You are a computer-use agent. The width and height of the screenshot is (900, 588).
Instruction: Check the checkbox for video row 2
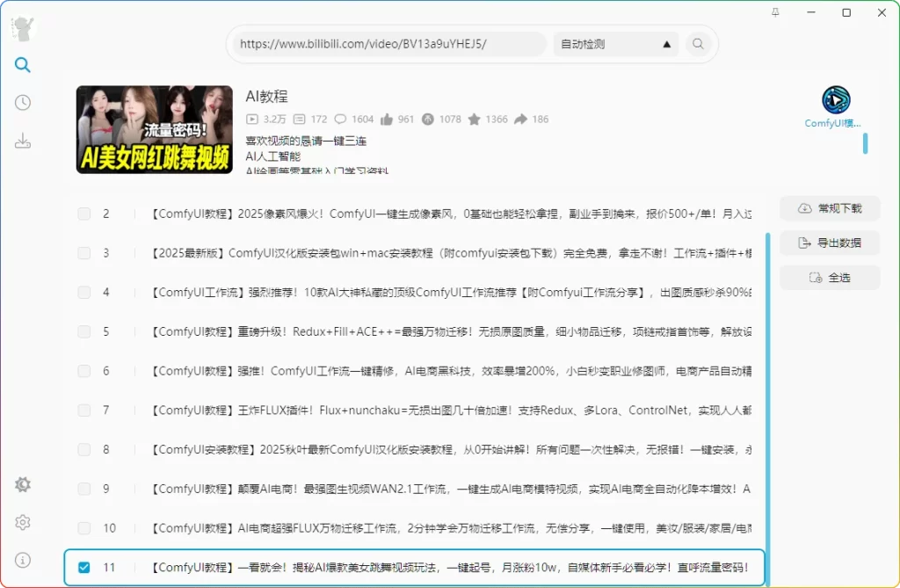click(x=83, y=213)
